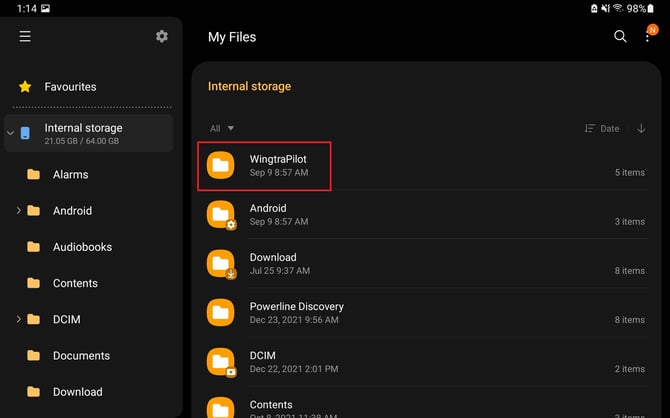Click the Alarms folder icon in sidebar

(x=33, y=174)
